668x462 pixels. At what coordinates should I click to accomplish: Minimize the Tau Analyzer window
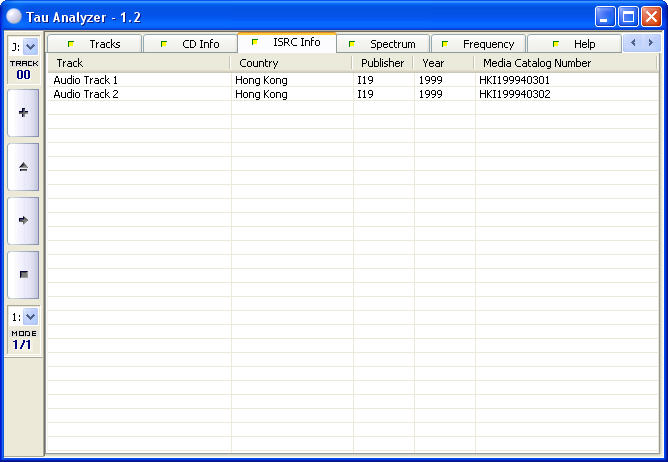[605, 17]
